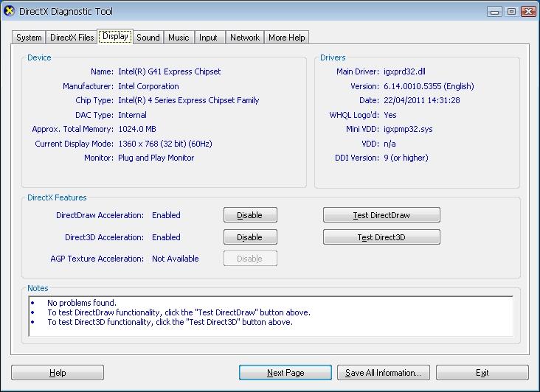
Task: Open the Network tab
Action: [x=245, y=38]
